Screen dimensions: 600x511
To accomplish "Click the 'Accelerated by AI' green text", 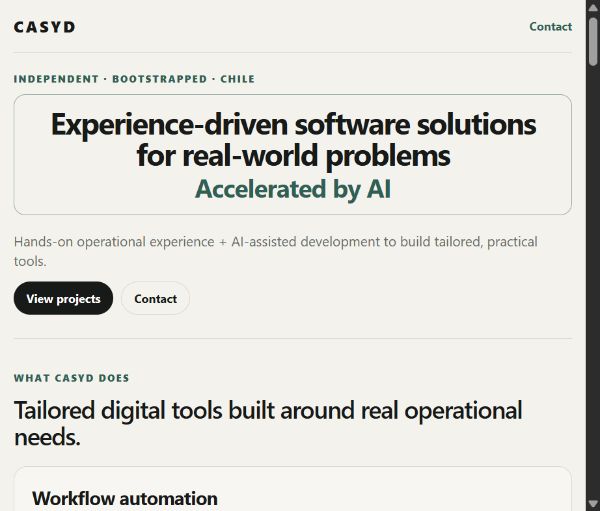I will (293, 189).
